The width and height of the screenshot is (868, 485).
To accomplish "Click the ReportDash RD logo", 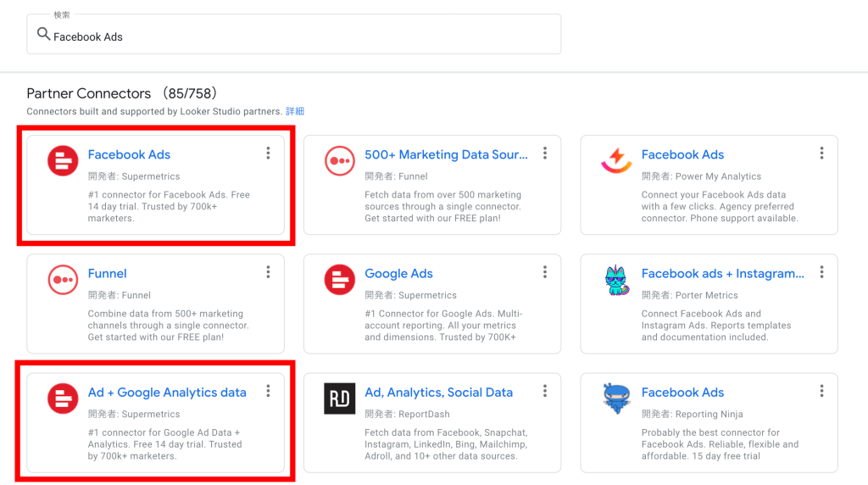I will [x=339, y=399].
